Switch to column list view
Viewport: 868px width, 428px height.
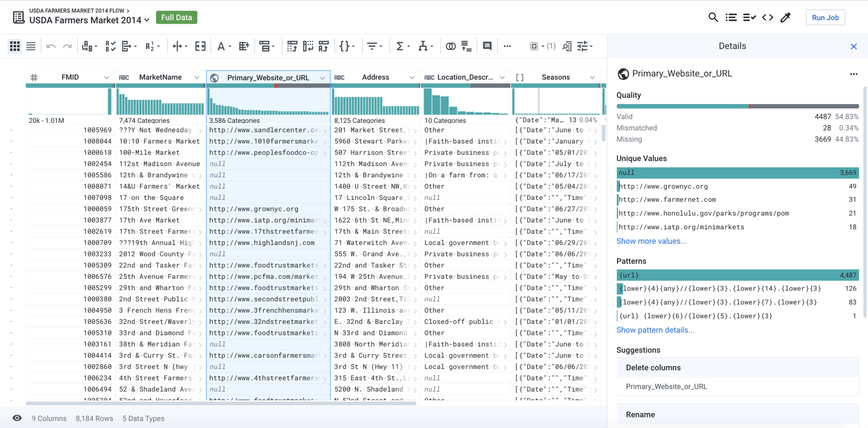click(x=31, y=46)
